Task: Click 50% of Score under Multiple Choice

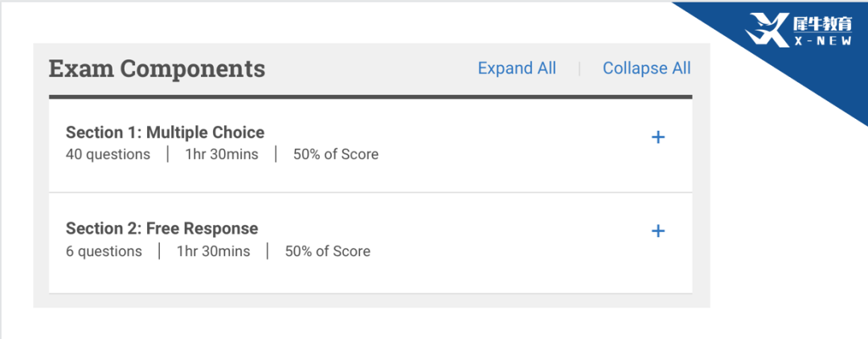Action: [336, 154]
